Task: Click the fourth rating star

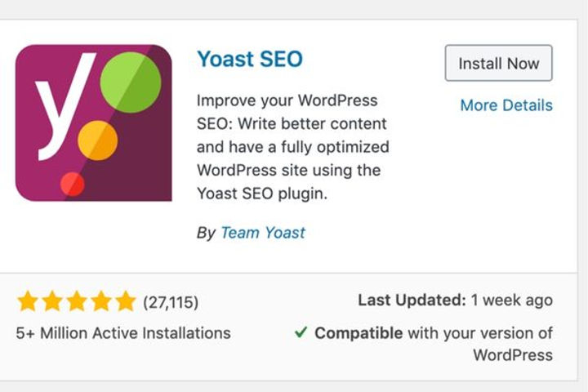Action: (x=101, y=301)
